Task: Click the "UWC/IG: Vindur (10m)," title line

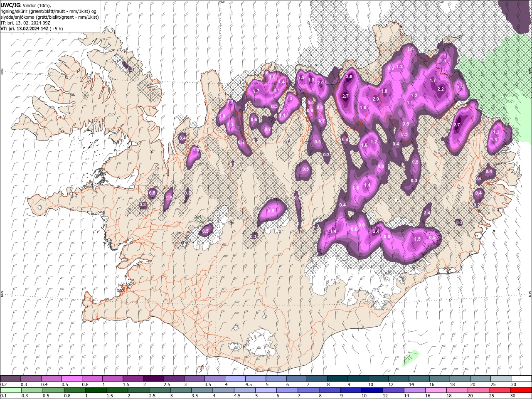Action: 25,5
